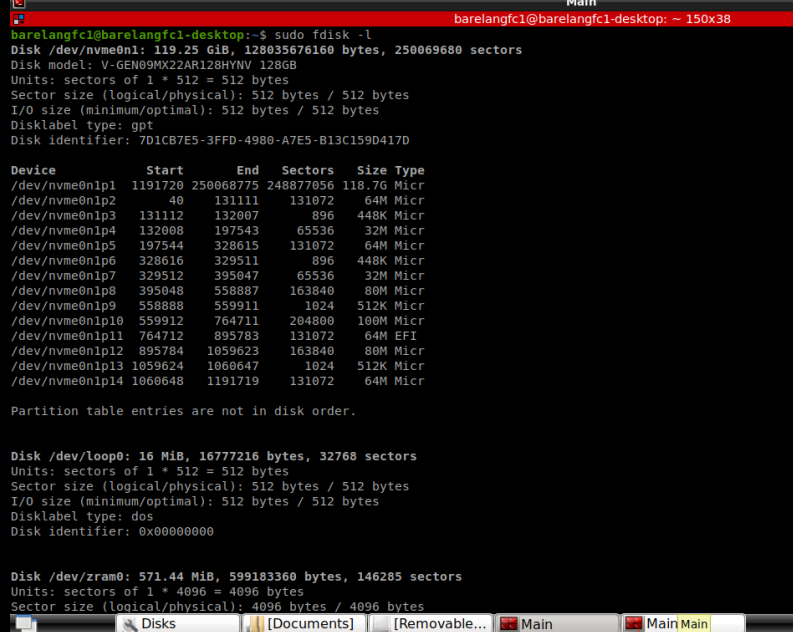Click the 'EFI' type value
The image size is (793, 632).
[406, 336]
